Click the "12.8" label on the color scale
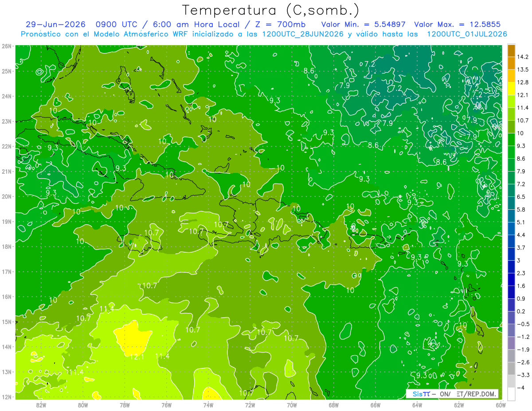 [523, 82]
